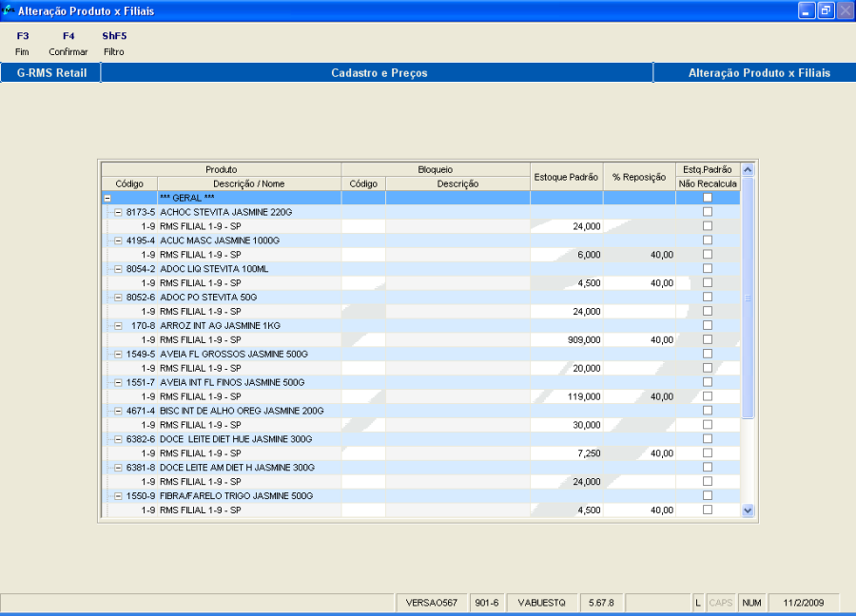Check Não Recalcula for ACUC MASC JASMINE row
Viewport: 856px width, 616px height.
pos(708,241)
